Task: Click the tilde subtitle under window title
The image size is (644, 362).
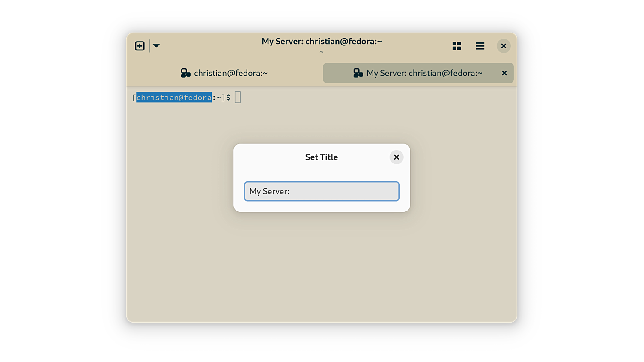Action: pos(322,52)
